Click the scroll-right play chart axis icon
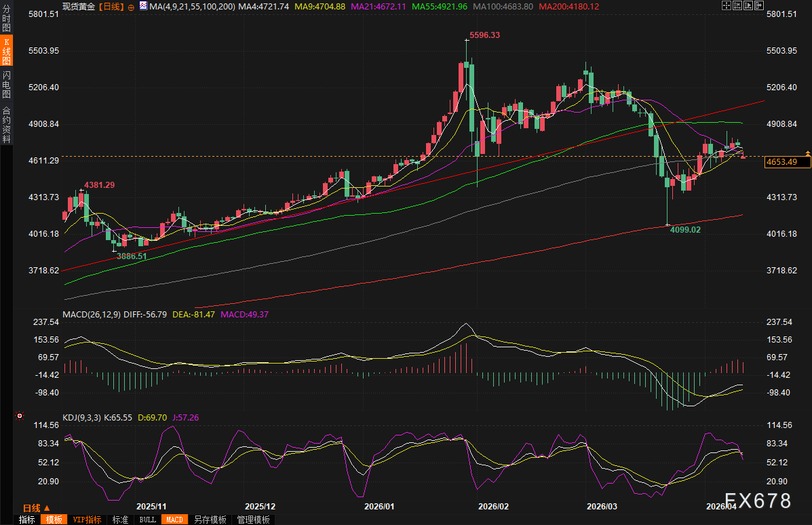Viewport: 812px width, 525px height. point(747,5)
